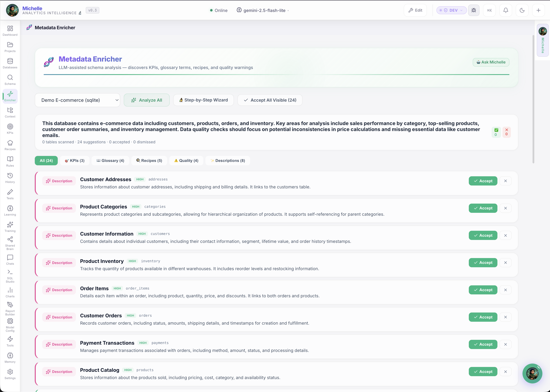Screen dimensions: 550x392
Task: Switch to the Glossary filter tab
Action: coord(110,160)
